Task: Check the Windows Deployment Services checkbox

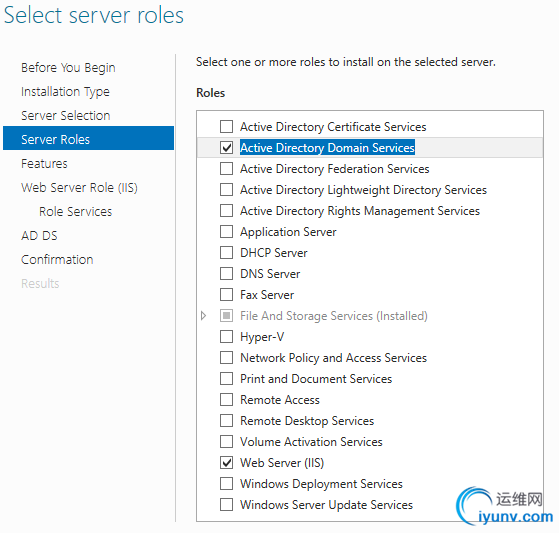Action: coord(226,484)
